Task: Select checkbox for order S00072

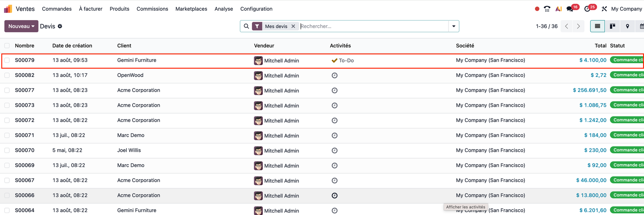Action: (x=7, y=120)
